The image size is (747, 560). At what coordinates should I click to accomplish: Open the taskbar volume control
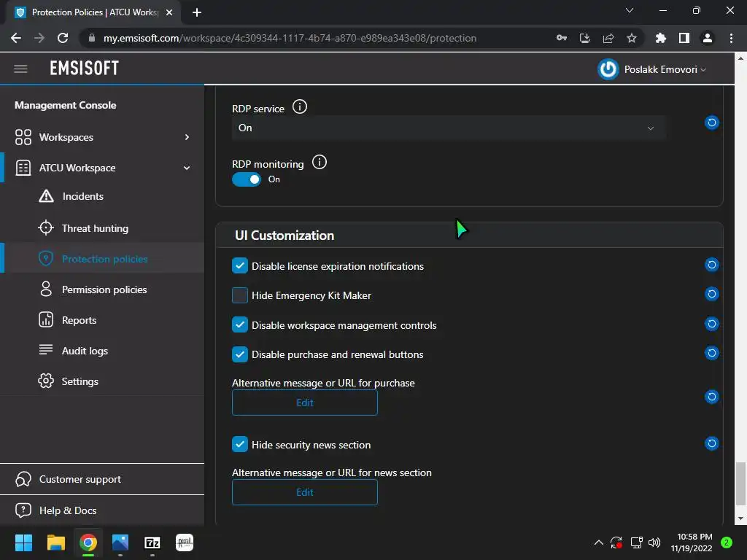click(x=654, y=542)
